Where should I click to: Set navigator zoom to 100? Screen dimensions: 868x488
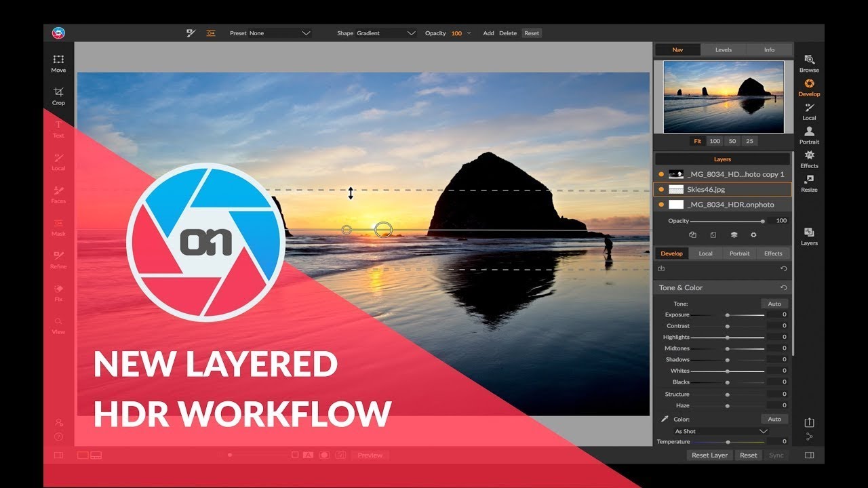715,141
